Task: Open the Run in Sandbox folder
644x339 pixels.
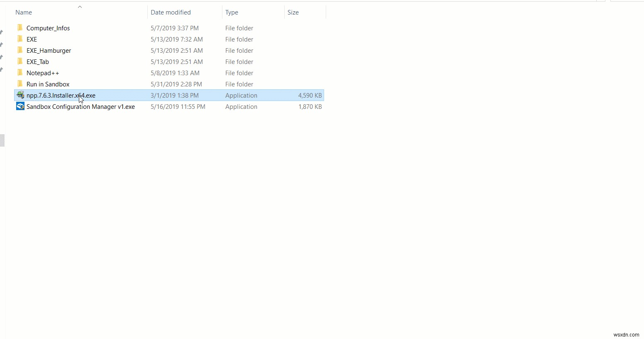Action: tap(48, 84)
